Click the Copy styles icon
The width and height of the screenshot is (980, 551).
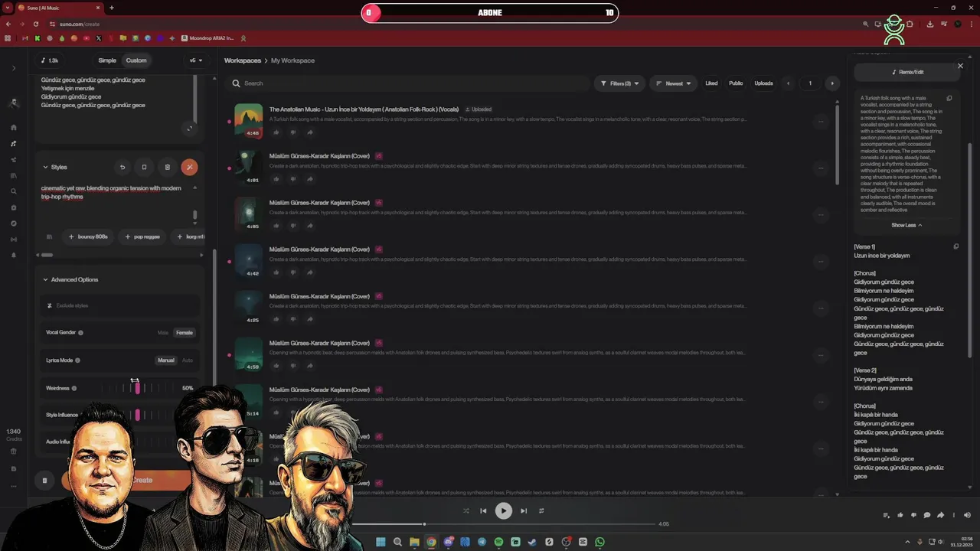coord(144,167)
